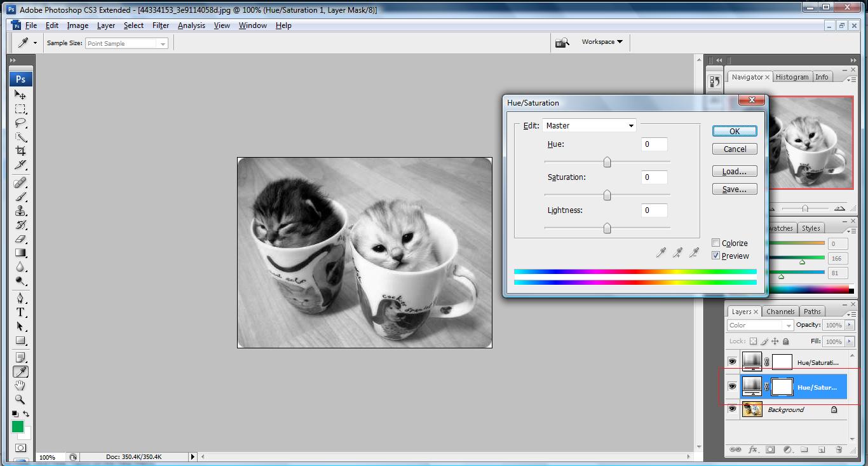The width and height of the screenshot is (868, 466).
Task: Select the Horizontal Type tool
Action: pyautogui.click(x=20, y=312)
